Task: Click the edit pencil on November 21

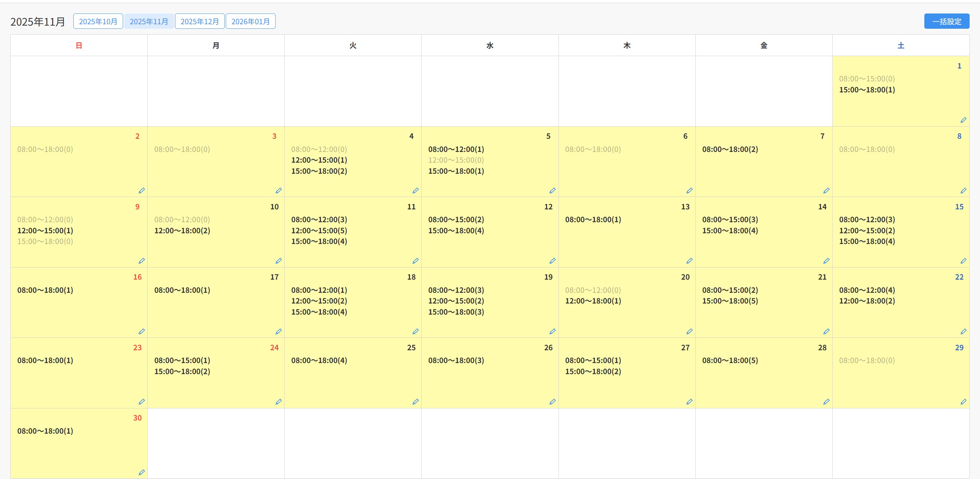Action: point(826,332)
